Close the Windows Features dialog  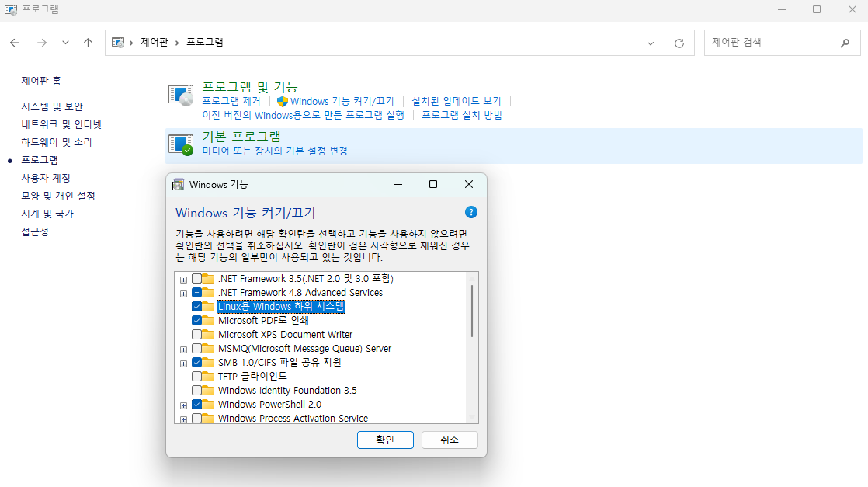pos(469,185)
